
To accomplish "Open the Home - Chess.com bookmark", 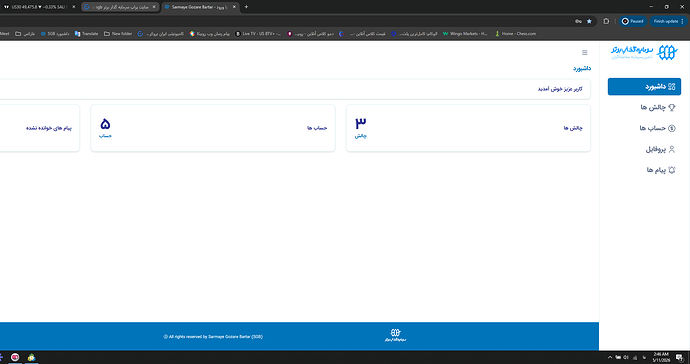I will tap(515, 34).
